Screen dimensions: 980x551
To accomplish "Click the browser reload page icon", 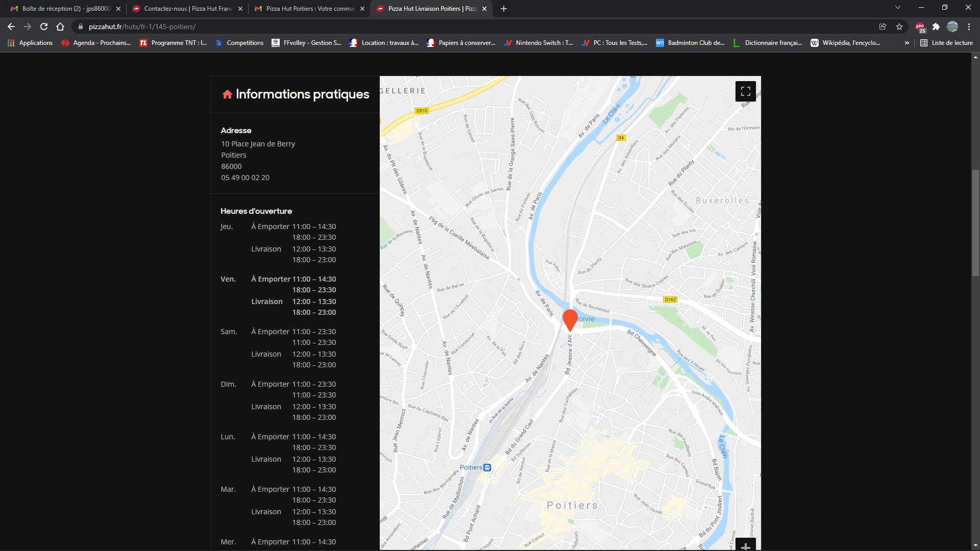I will pos(44,27).
